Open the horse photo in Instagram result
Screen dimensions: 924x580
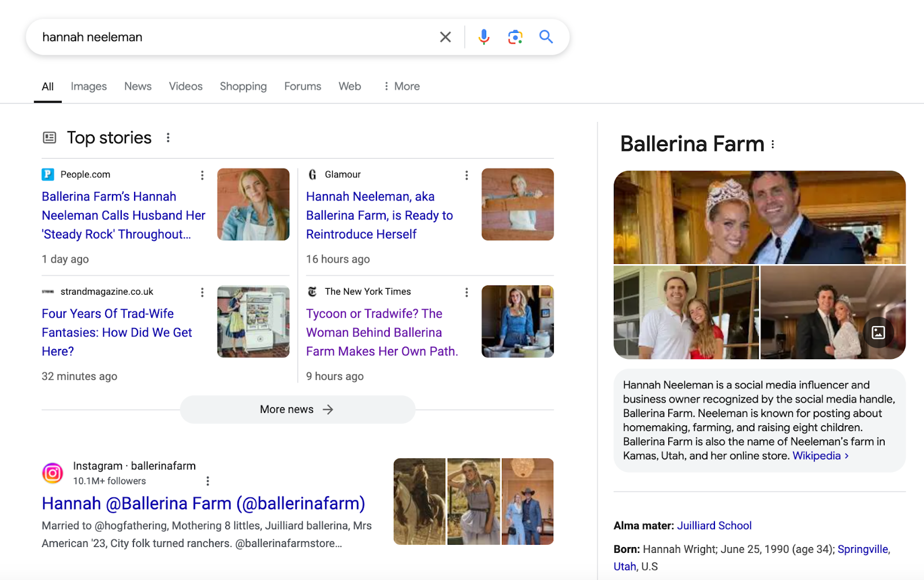coord(419,501)
